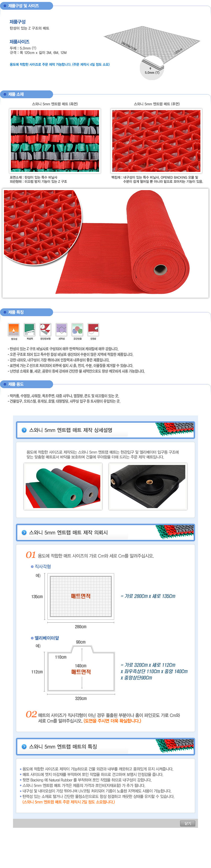This screenshot has height=868, width=211.
Task: Open the 제품 소재 section header
Action: tap(27, 94)
